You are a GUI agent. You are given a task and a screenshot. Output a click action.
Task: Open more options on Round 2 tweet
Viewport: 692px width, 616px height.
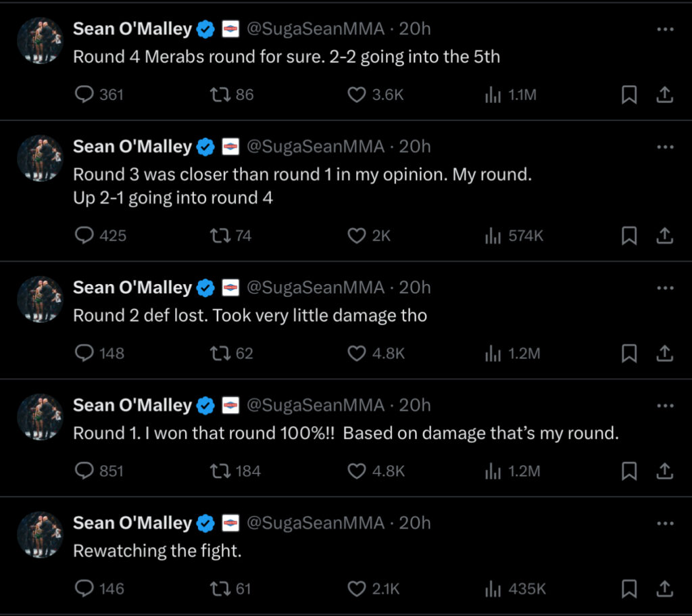click(x=665, y=288)
